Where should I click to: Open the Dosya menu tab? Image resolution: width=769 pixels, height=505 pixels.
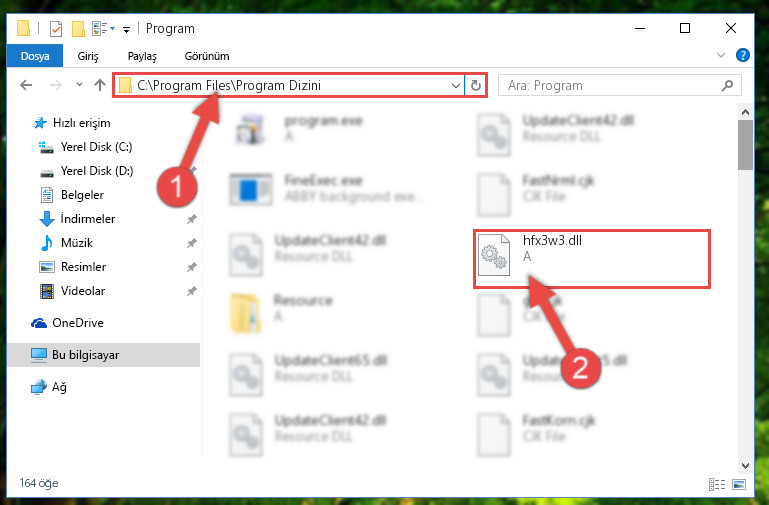35,56
